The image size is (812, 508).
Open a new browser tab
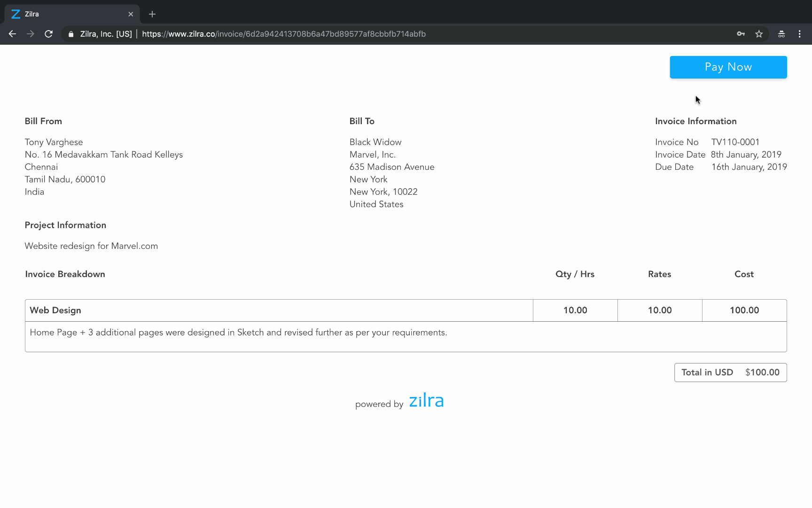(x=152, y=14)
